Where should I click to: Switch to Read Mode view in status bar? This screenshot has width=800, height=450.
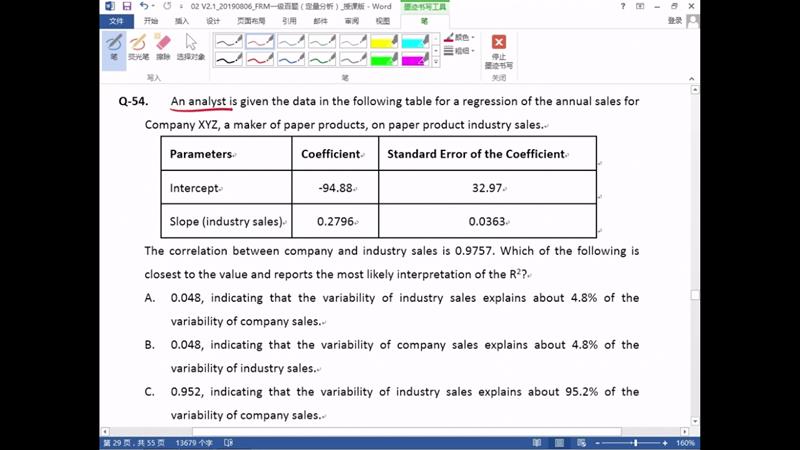537,443
